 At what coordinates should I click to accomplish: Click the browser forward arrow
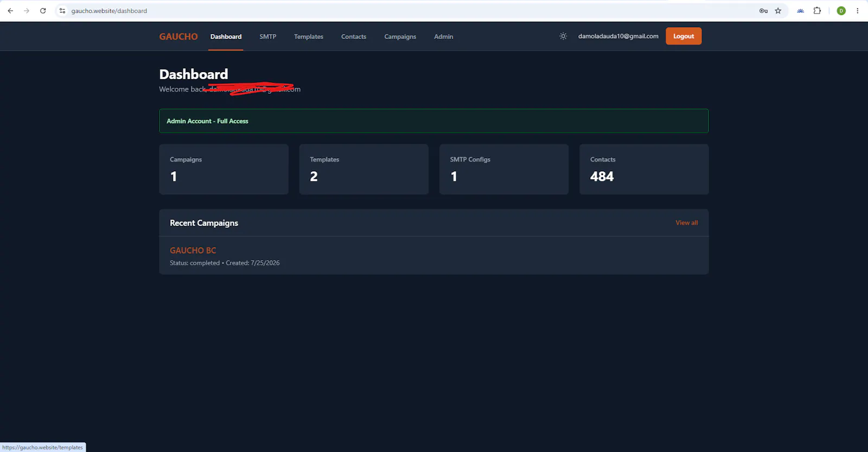27,11
